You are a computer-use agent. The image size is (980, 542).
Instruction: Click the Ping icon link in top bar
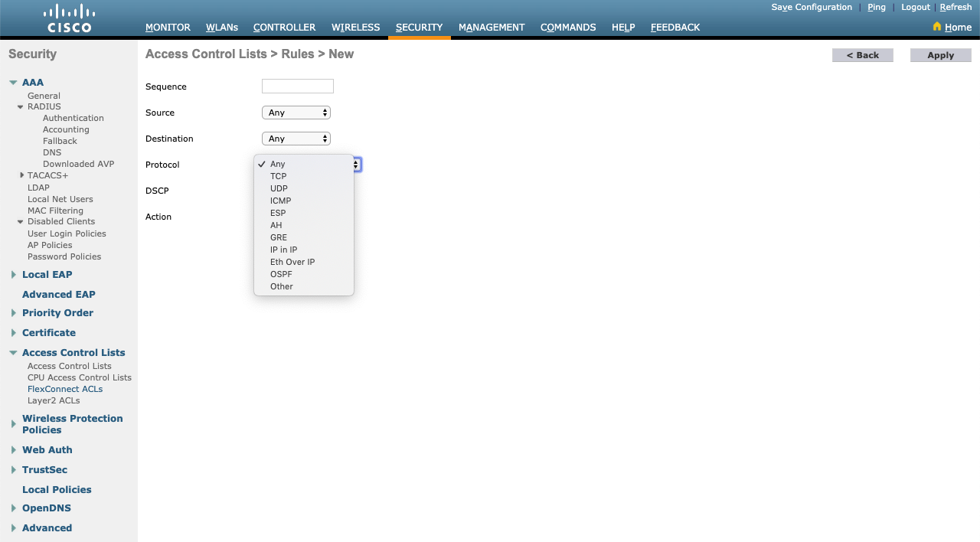click(x=876, y=7)
